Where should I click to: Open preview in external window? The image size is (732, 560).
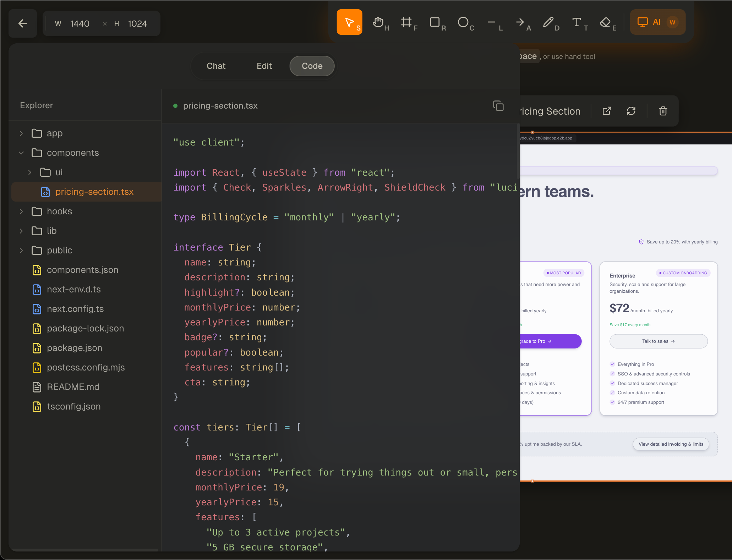(607, 111)
